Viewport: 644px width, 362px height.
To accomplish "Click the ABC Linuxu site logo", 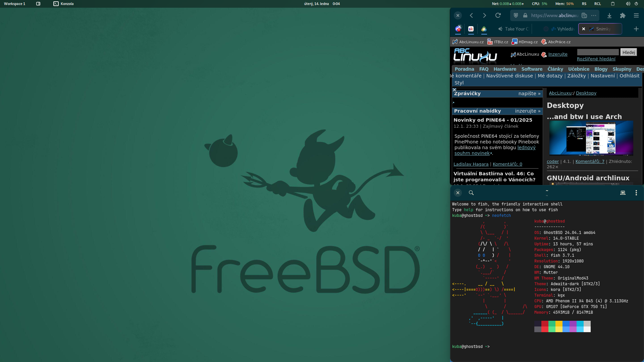I will pyautogui.click(x=475, y=56).
